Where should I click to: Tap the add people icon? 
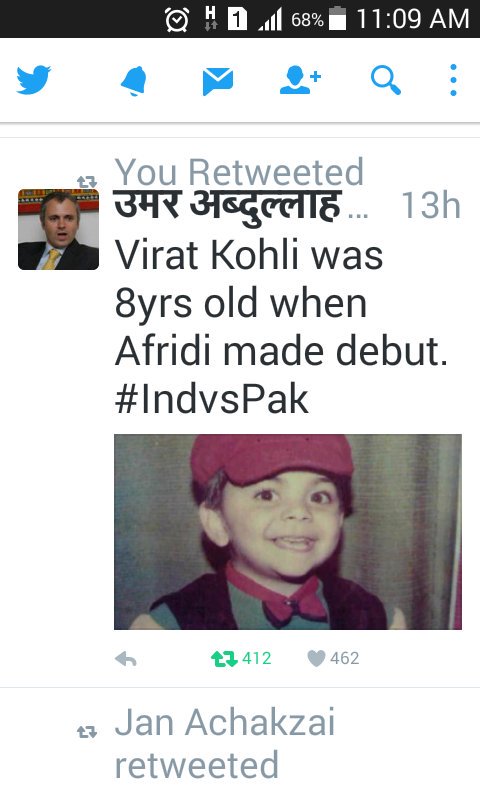click(x=300, y=80)
